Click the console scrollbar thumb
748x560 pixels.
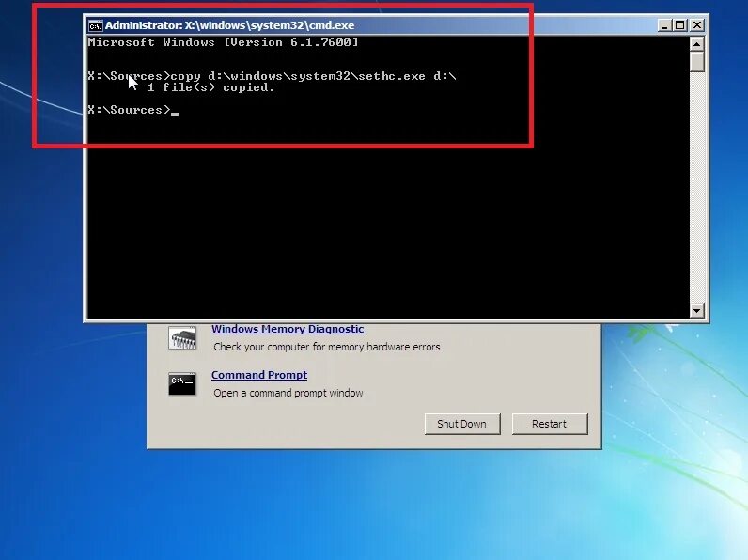pyautogui.click(x=697, y=62)
